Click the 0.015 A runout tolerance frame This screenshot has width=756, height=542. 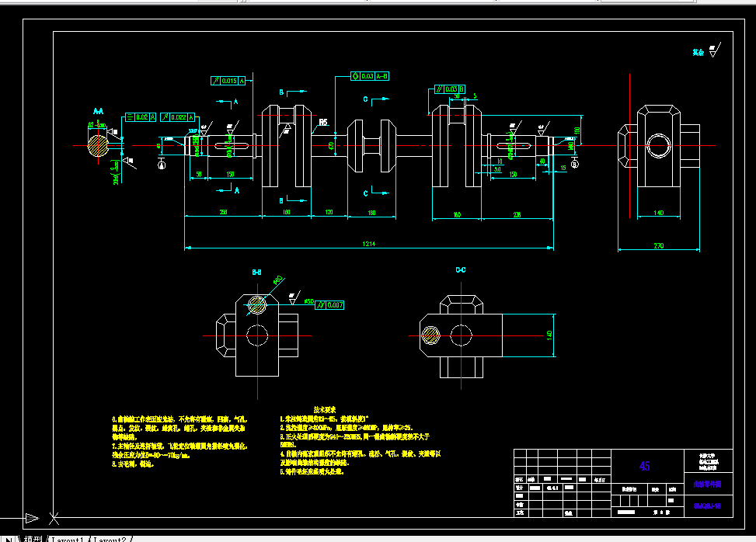click(228, 81)
